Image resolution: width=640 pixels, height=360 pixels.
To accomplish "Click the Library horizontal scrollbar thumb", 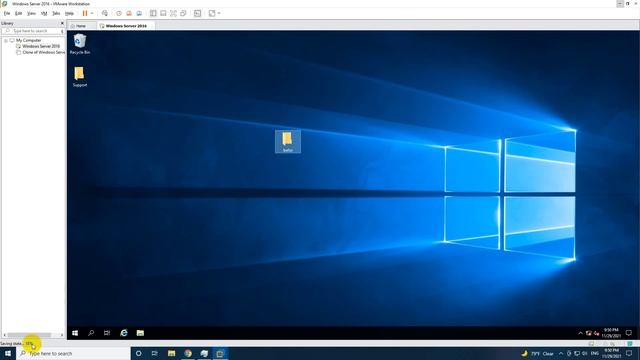I will click(x=29, y=335).
